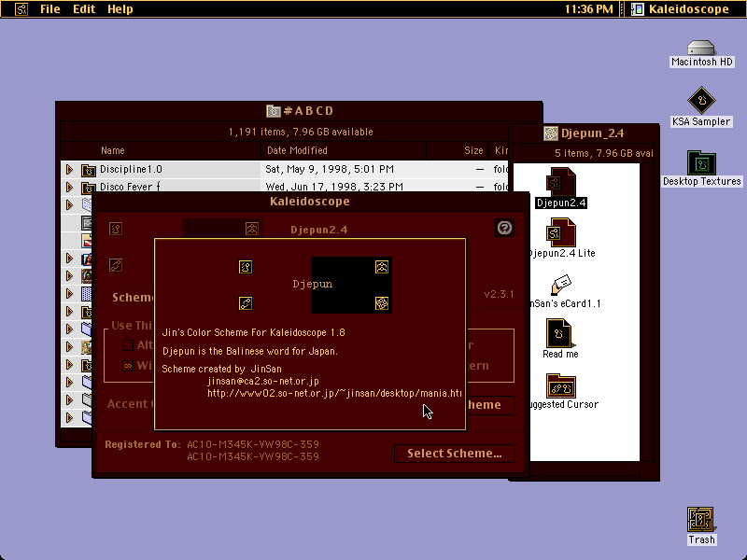Click upper-left scroll icon in Djepun info popup
This screenshot has height=560, width=747.
[x=246, y=267]
